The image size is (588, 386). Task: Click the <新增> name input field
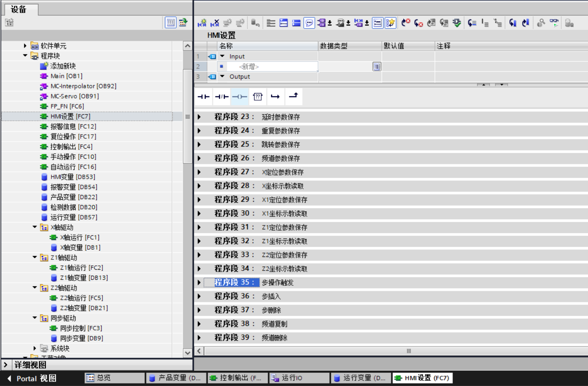pos(272,67)
